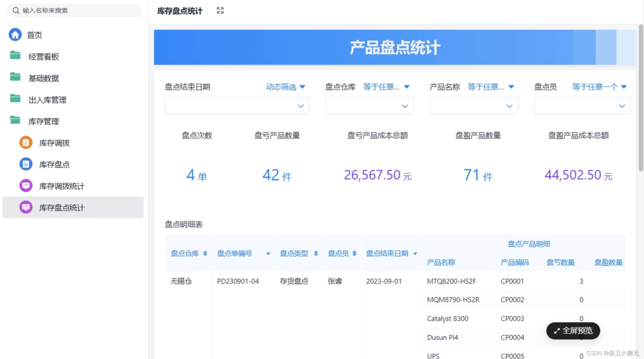Screen dimensions: 644x359
Task: Click the 全屏预览 button
Action: [573, 331]
